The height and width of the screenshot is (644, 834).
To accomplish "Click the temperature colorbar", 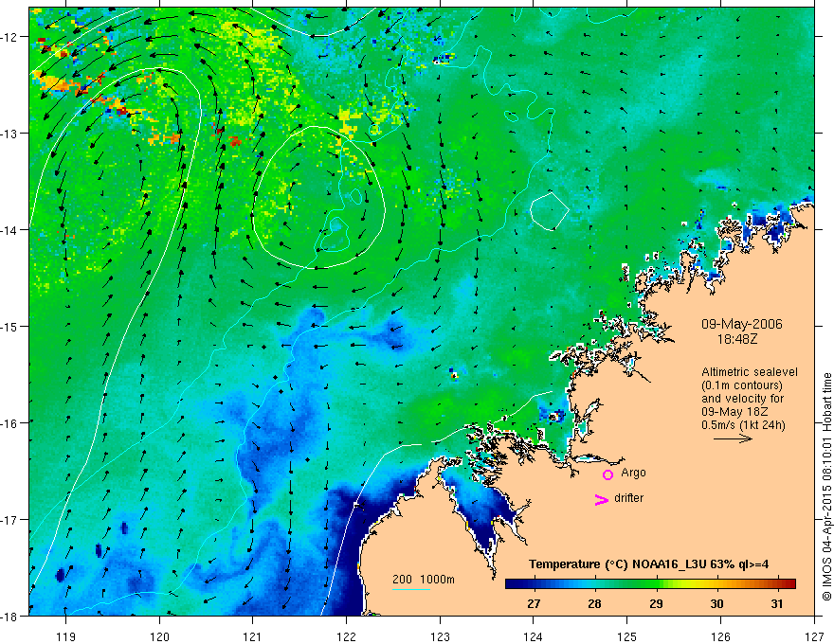I will [650, 583].
